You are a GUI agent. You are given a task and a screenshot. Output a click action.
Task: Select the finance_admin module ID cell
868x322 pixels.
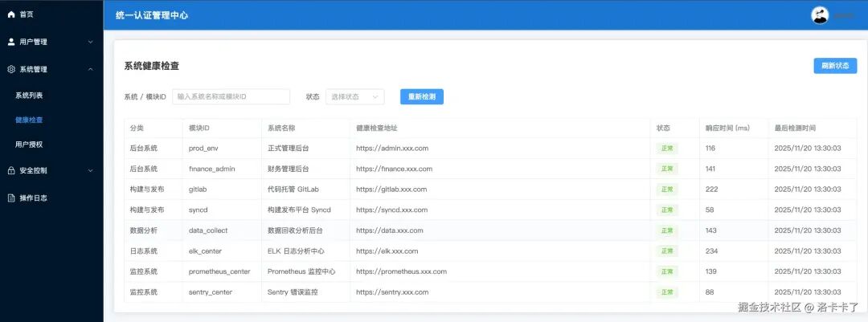212,169
